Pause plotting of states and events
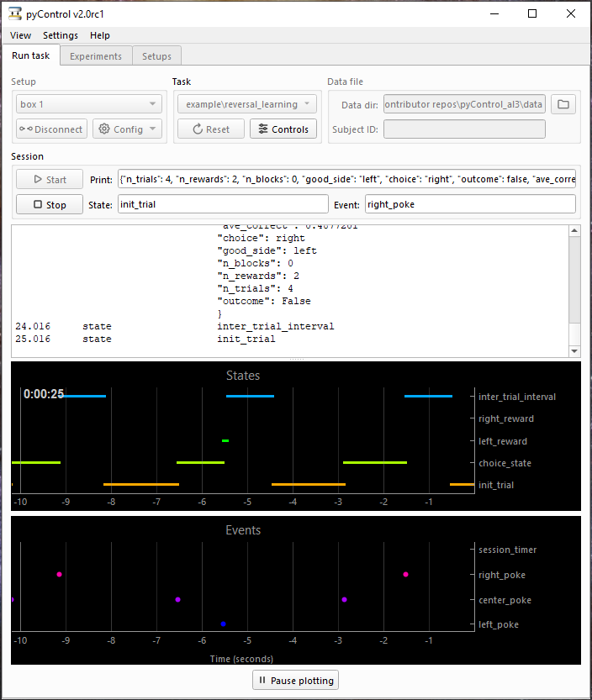The height and width of the screenshot is (700, 592). coord(296,681)
